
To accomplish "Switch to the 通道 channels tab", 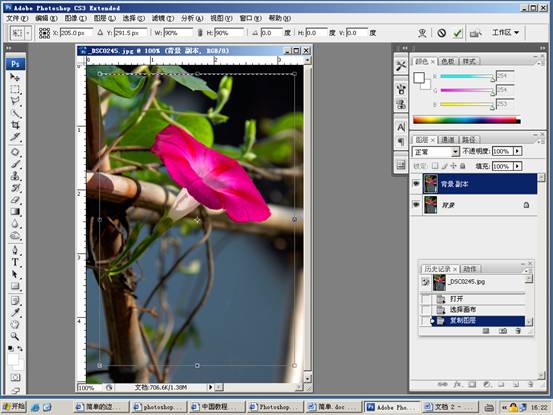I will click(448, 140).
